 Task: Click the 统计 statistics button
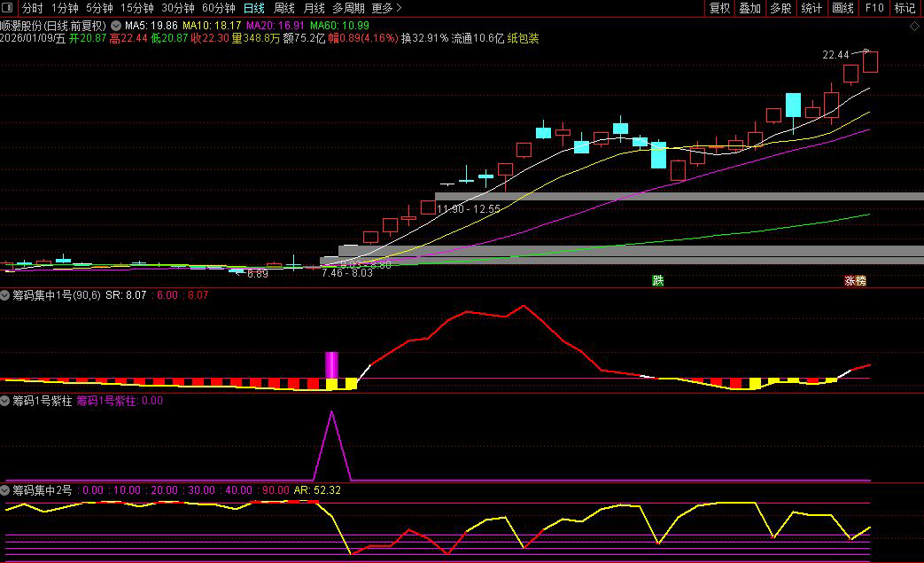point(811,8)
